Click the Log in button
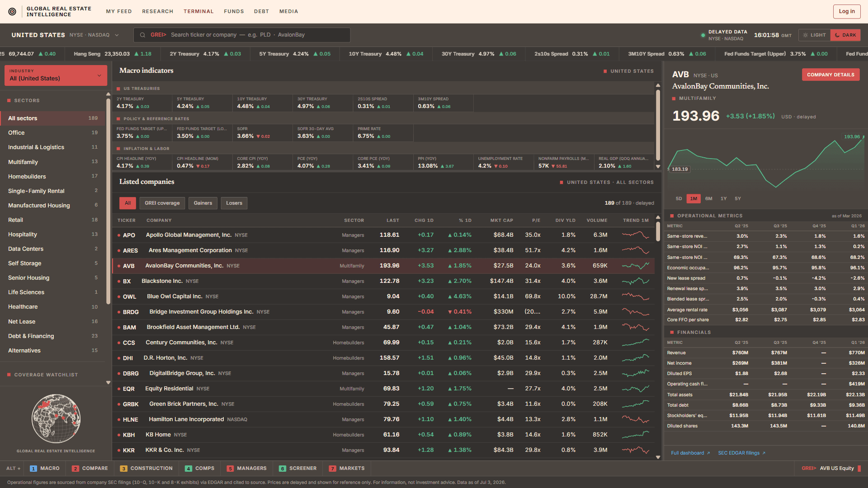 [x=846, y=11]
